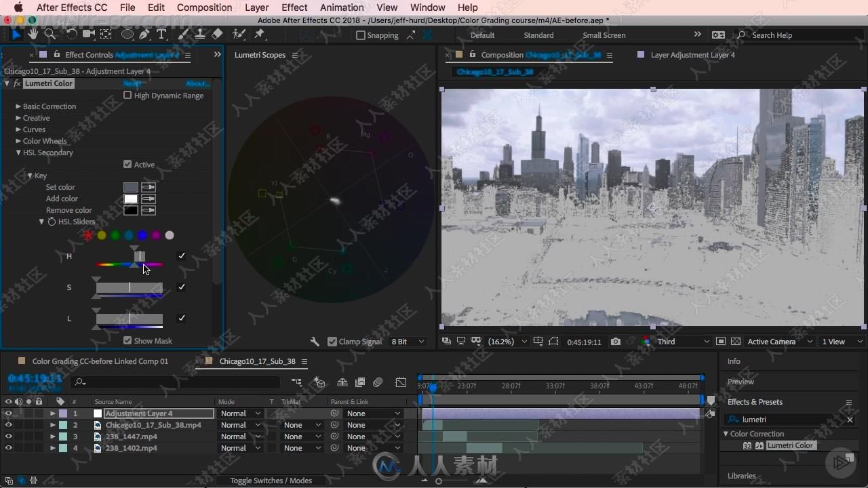The width and height of the screenshot is (868, 488).
Task: Select the Zoom magnifier tool
Action: click(x=50, y=34)
